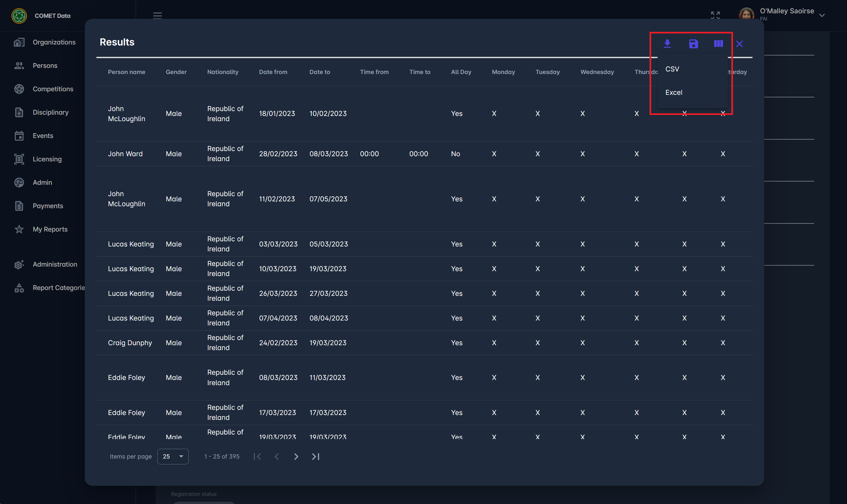Click the save report floppy icon
The width and height of the screenshot is (847, 504).
pos(693,44)
